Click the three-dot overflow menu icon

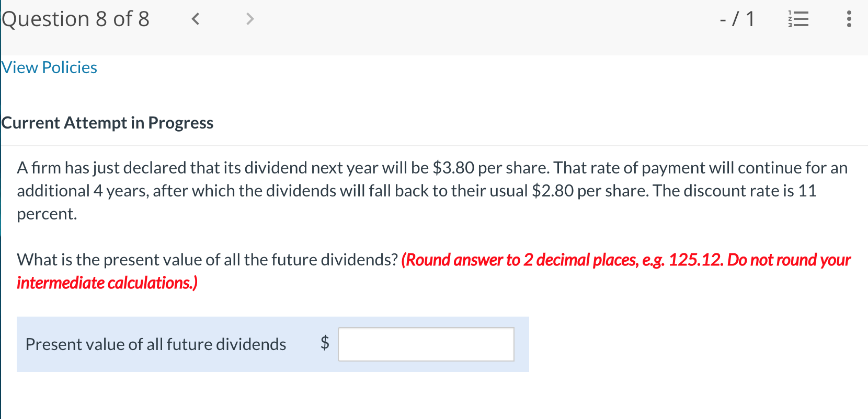tap(849, 19)
